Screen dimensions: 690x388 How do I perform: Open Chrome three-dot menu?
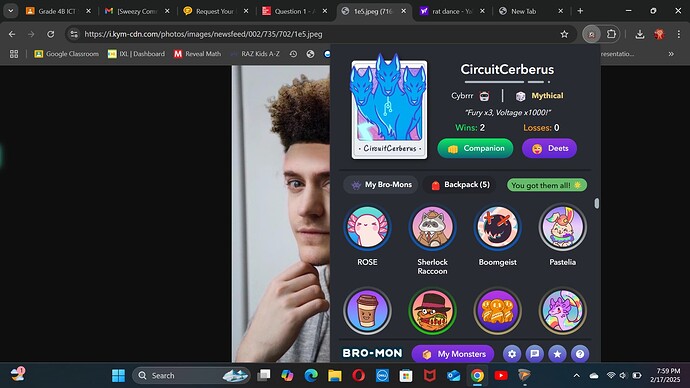tap(679, 34)
